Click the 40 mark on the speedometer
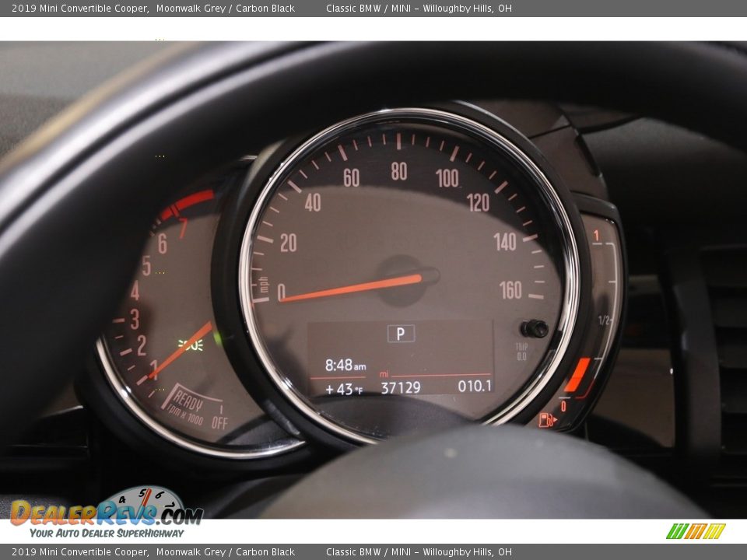 [313, 203]
